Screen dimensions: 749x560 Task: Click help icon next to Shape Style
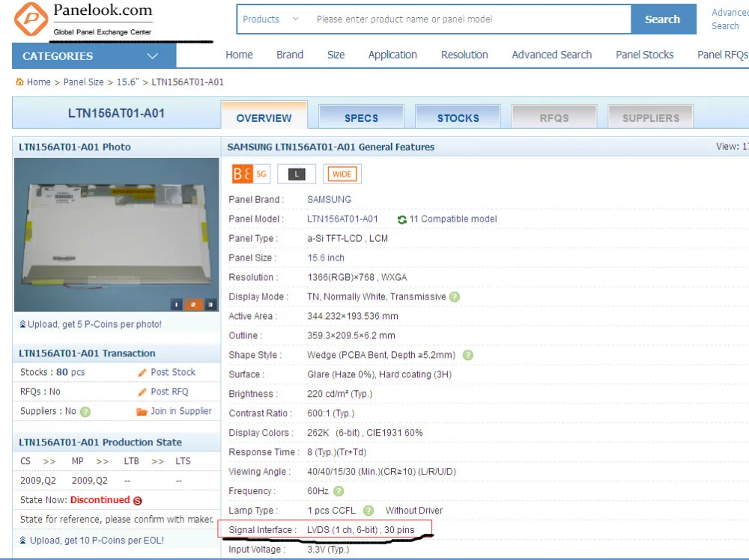click(x=468, y=355)
